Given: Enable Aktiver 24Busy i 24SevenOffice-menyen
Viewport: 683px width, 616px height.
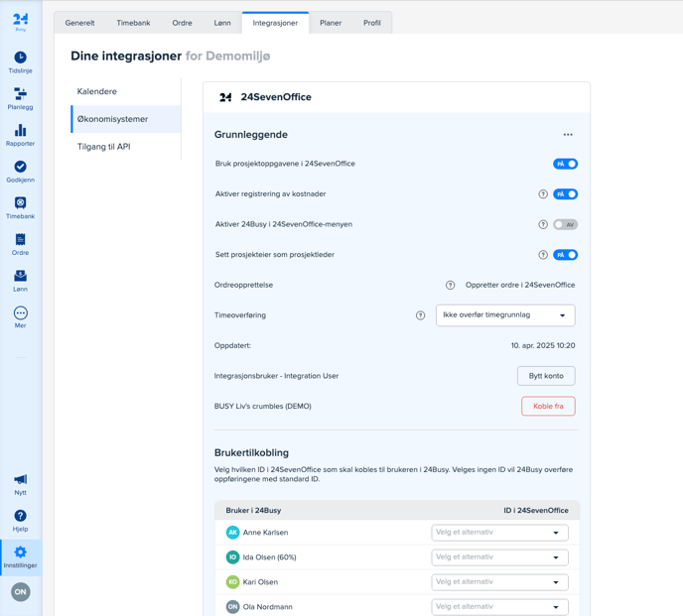Looking at the screenshot, I should 565,224.
